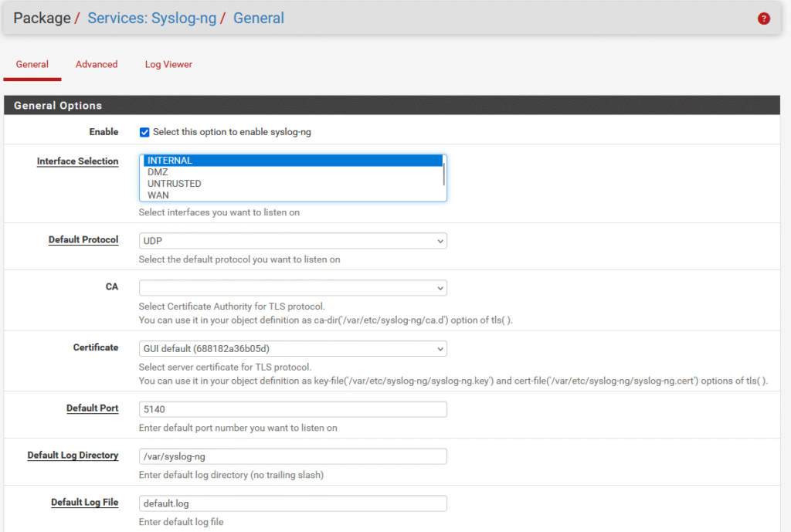Click the 'Enable' field label
This screenshot has width=791, height=532.
[x=104, y=131]
